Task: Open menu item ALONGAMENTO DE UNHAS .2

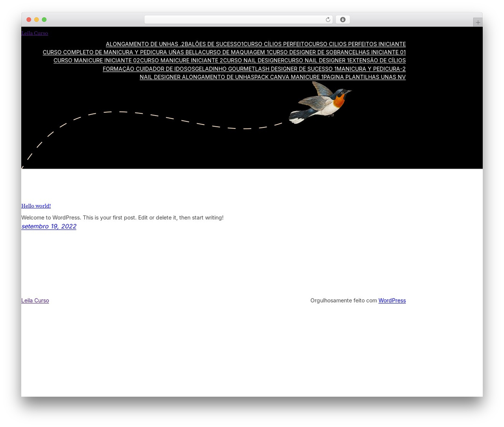Action: click(x=145, y=44)
